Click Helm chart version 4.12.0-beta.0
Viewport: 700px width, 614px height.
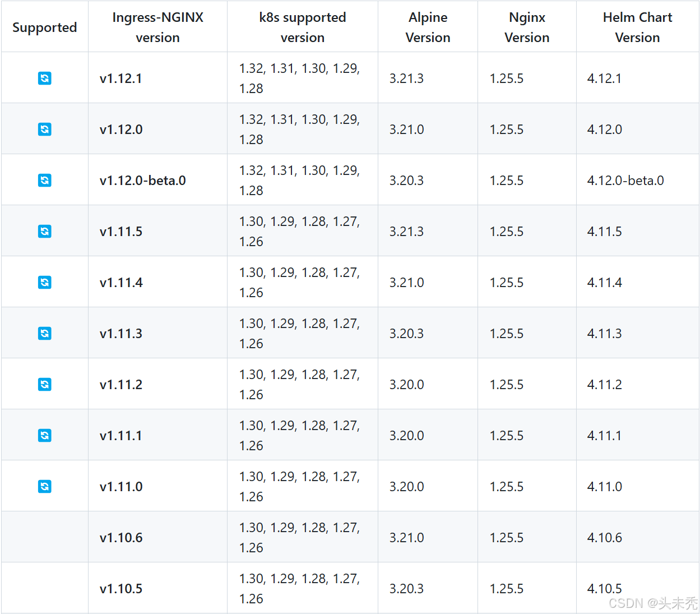(625, 181)
